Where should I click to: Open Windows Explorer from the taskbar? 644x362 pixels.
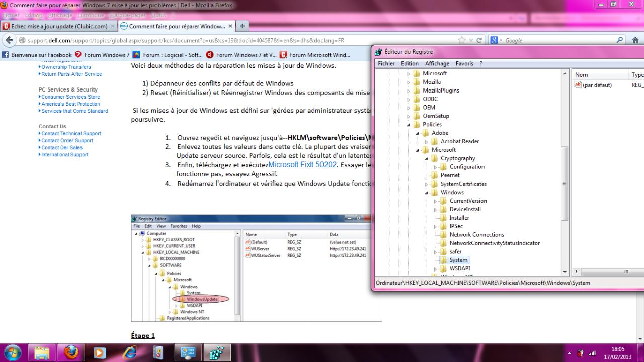pyautogui.click(x=43, y=352)
